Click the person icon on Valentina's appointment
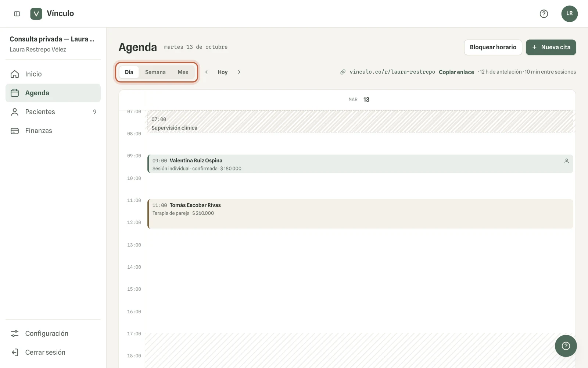This screenshot has width=588, height=368. click(566, 161)
